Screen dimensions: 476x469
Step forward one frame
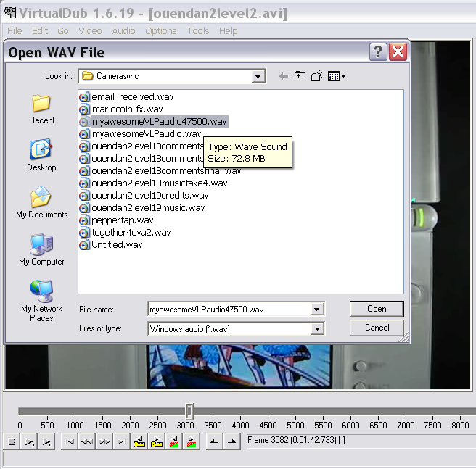(x=104, y=441)
